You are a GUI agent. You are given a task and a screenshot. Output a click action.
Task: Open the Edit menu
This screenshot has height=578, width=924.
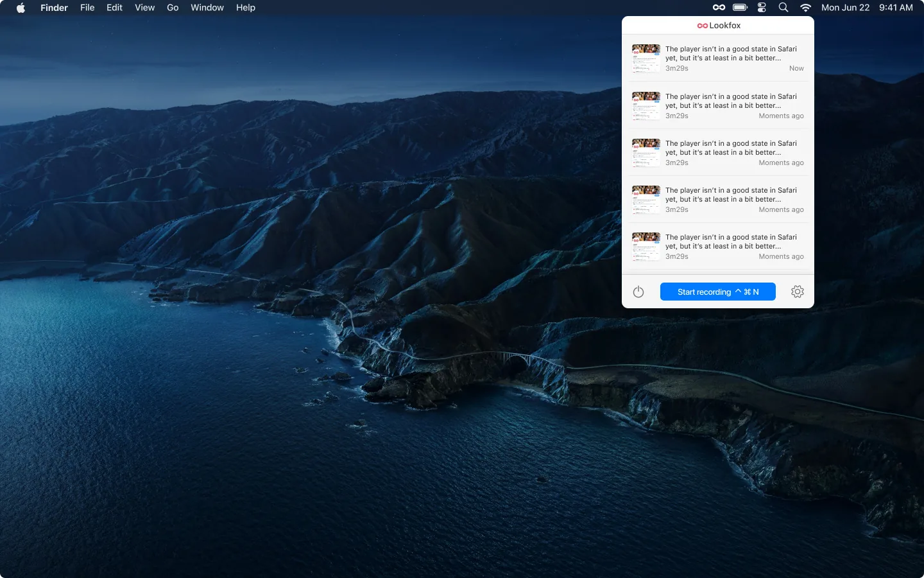coord(114,8)
